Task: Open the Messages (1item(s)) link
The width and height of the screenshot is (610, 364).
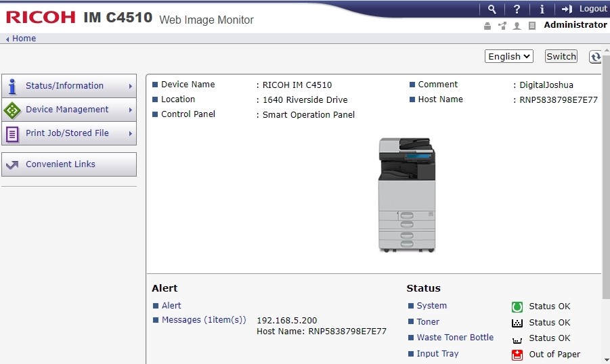Action: click(204, 320)
